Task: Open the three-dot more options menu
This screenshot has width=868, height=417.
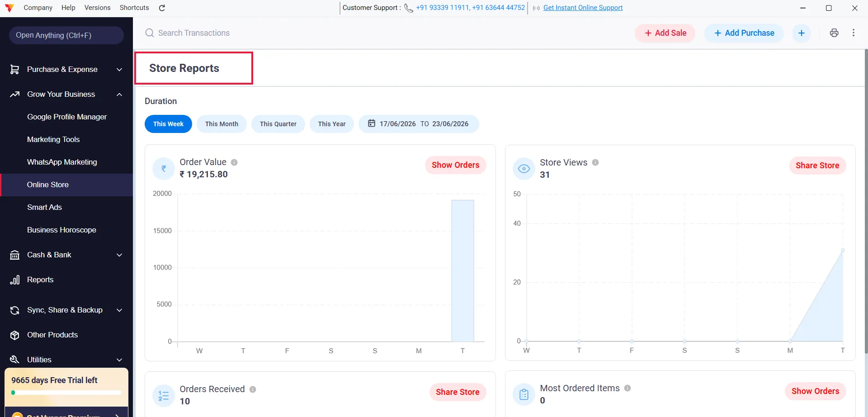Action: click(x=854, y=33)
